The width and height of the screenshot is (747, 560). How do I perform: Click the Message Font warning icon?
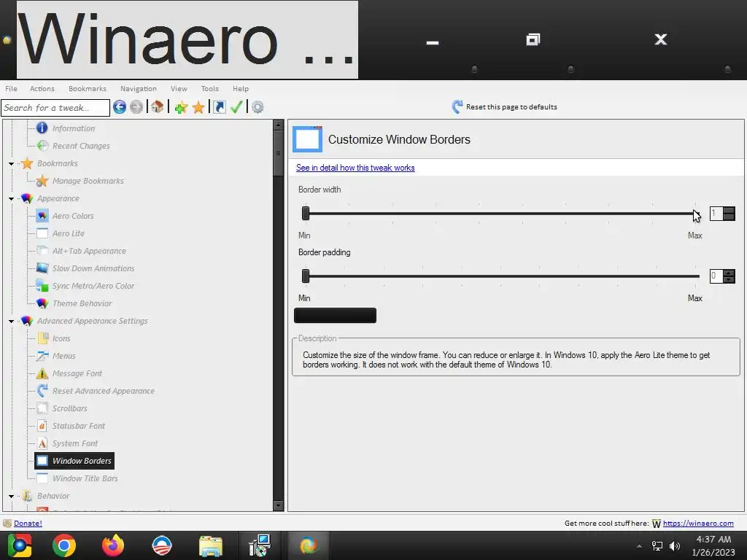[42, 373]
